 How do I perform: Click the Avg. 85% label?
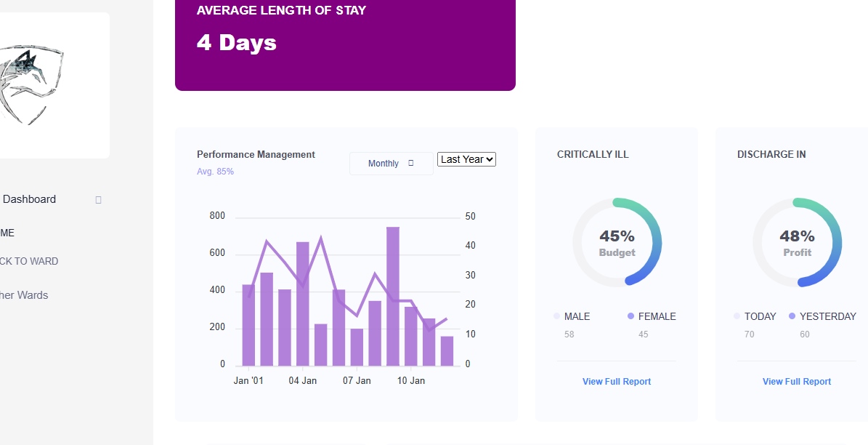(215, 172)
